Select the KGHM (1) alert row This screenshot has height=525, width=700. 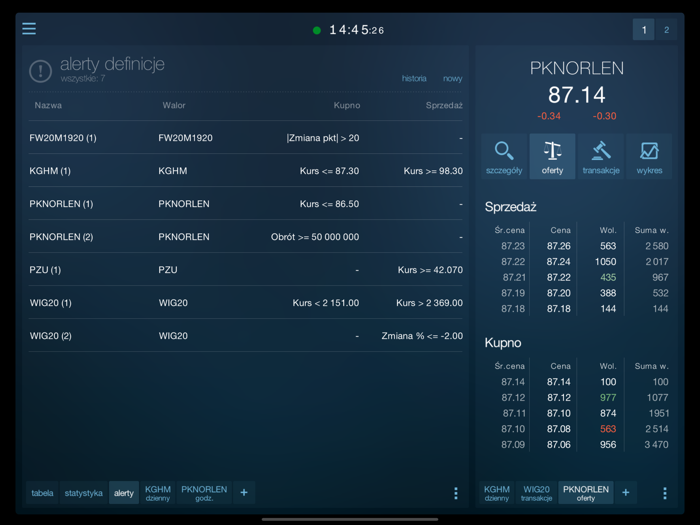point(246,171)
